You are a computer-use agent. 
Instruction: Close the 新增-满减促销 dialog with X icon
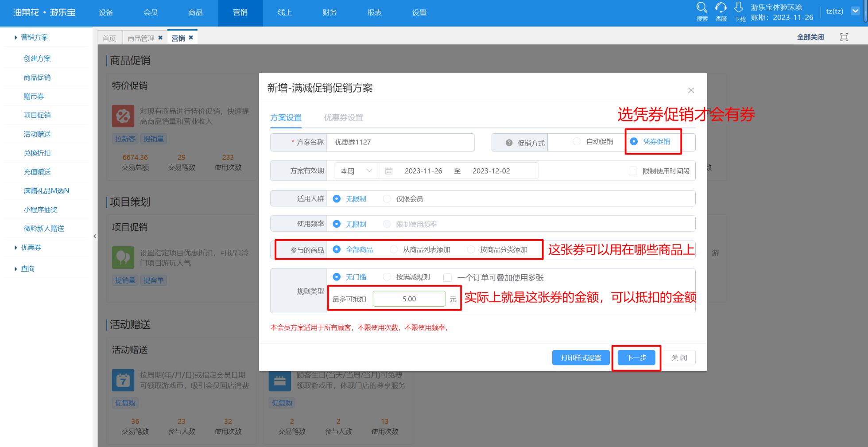(x=691, y=90)
